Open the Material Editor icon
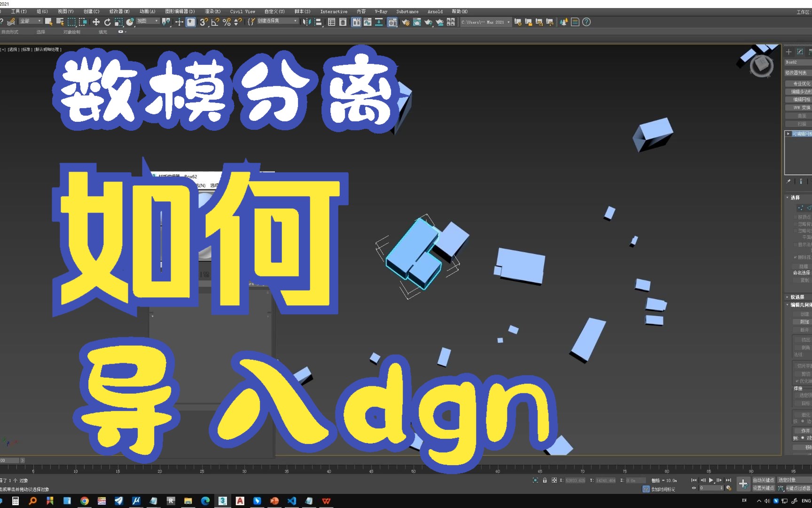Viewport: 812px width, 508px height. coord(392,22)
